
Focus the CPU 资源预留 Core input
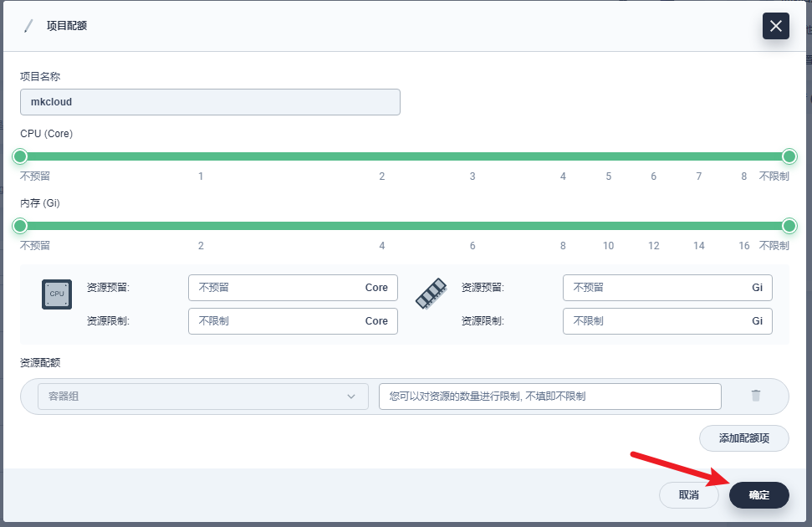[x=276, y=288]
